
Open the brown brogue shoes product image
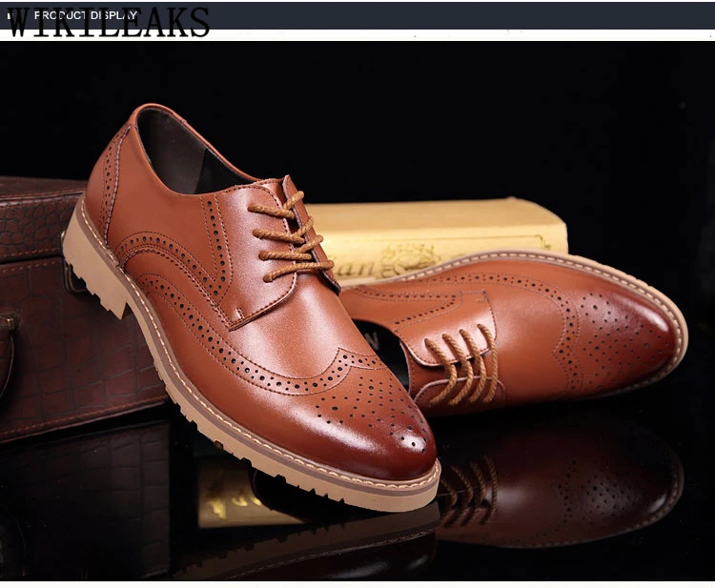[x=357, y=311]
